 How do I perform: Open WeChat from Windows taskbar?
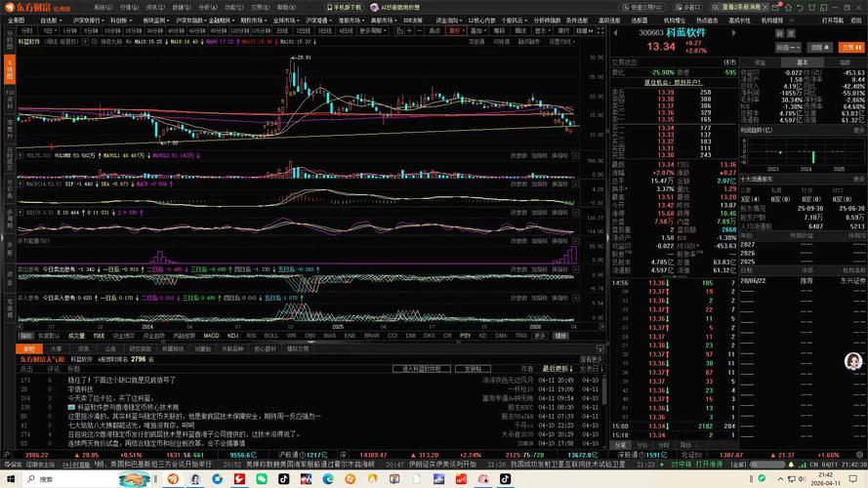[x=262, y=478]
